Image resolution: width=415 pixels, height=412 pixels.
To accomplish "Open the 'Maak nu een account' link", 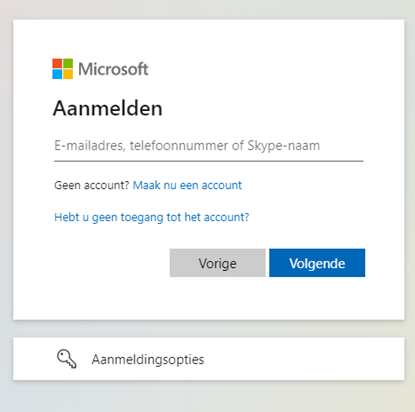I will tap(187, 185).
